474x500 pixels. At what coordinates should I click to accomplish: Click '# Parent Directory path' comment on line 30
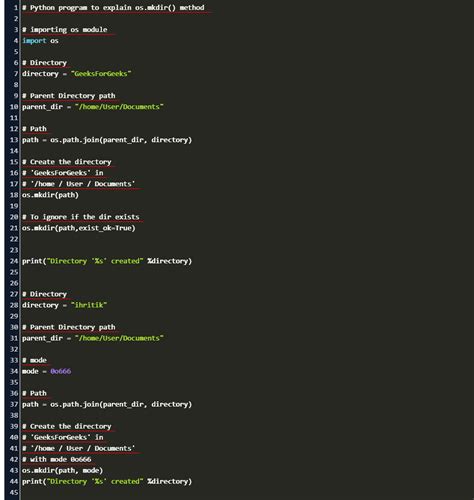pyautogui.click(x=69, y=327)
